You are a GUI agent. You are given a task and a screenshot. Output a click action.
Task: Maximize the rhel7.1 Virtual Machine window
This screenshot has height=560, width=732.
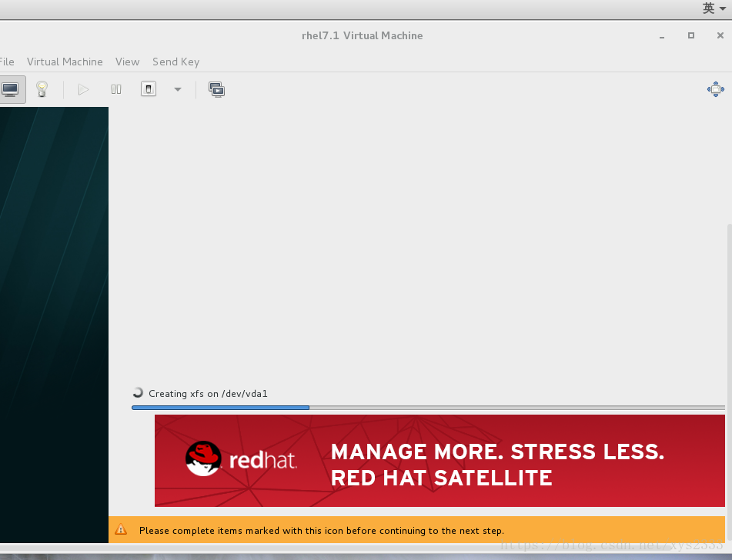click(691, 35)
